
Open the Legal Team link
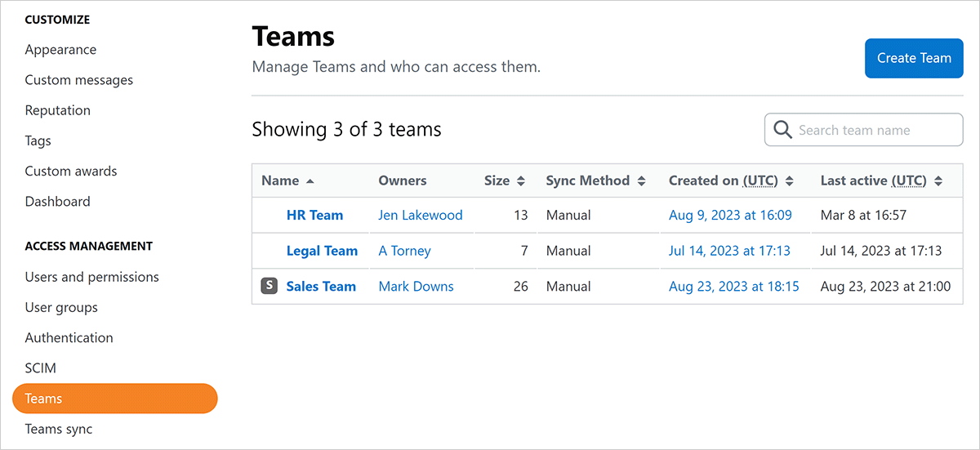coord(322,251)
